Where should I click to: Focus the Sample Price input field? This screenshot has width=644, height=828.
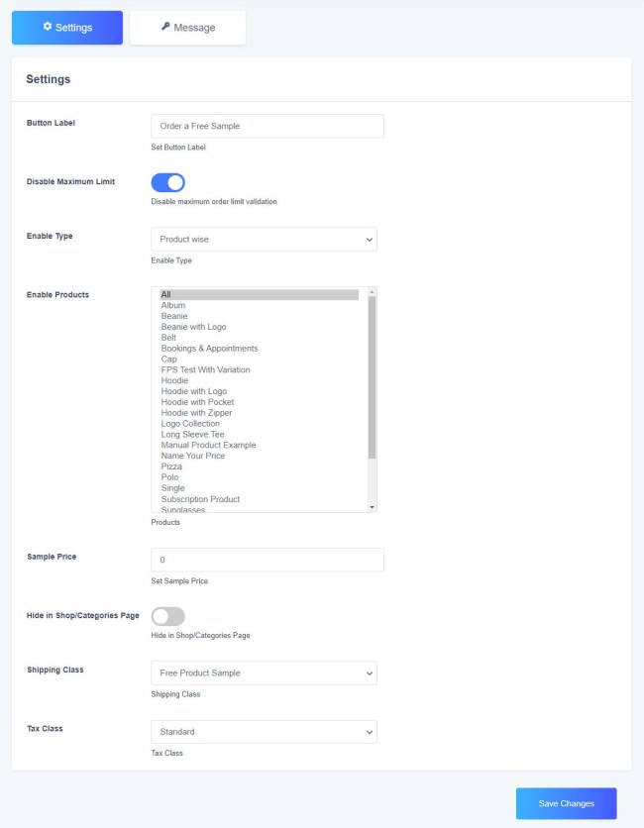[x=267, y=560]
